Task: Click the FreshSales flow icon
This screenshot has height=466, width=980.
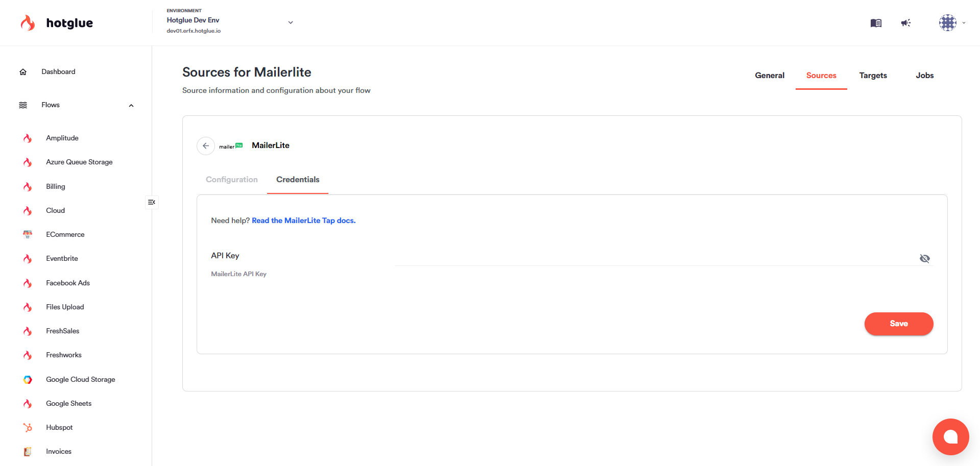Action: pos(28,331)
